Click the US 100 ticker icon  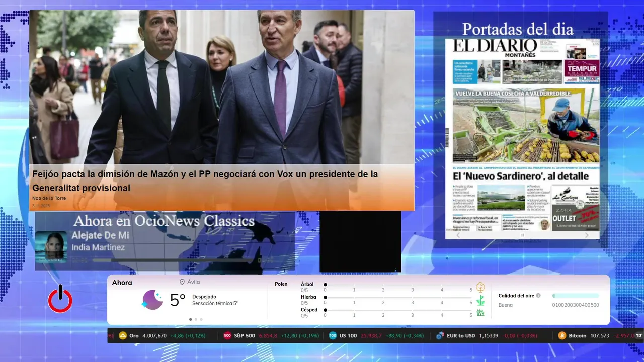pyautogui.click(x=333, y=335)
